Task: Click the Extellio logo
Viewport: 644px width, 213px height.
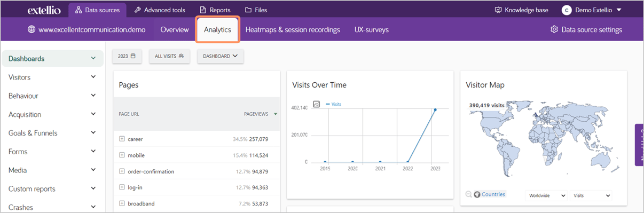Action: coord(44,10)
